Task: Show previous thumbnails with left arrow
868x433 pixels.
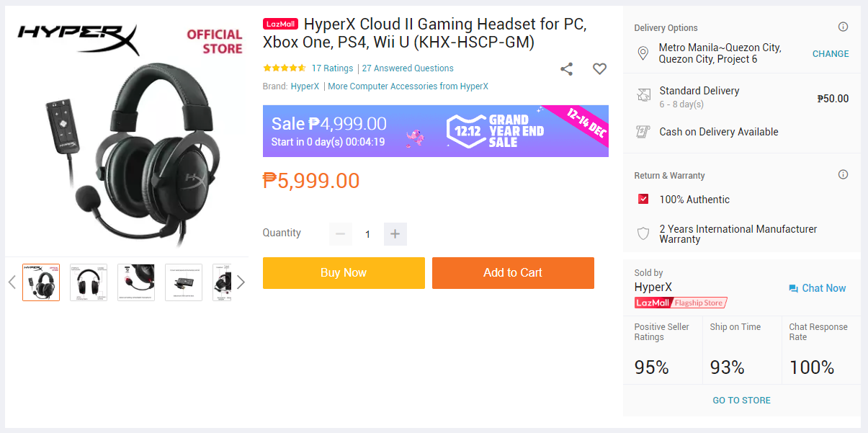Action: pos(12,282)
